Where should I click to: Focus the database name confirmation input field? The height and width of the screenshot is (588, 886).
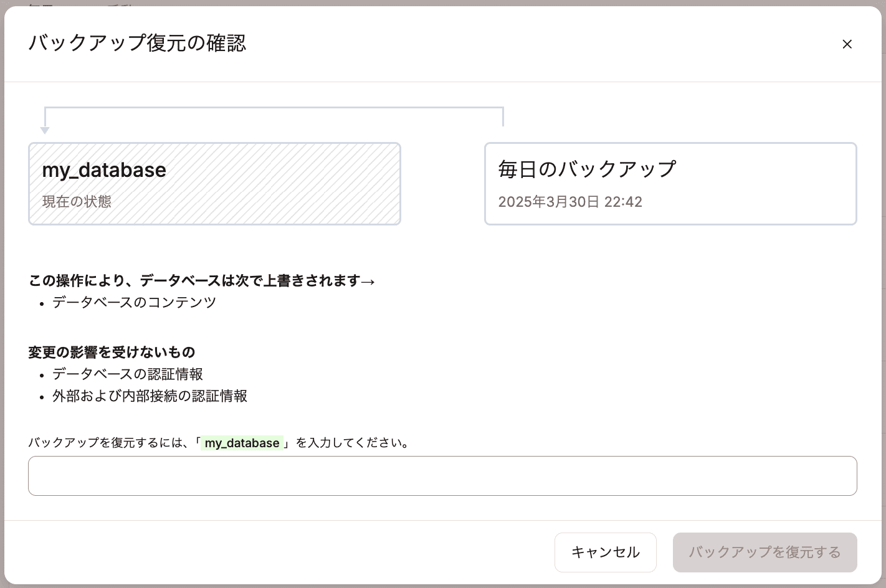(x=442, y=476)
